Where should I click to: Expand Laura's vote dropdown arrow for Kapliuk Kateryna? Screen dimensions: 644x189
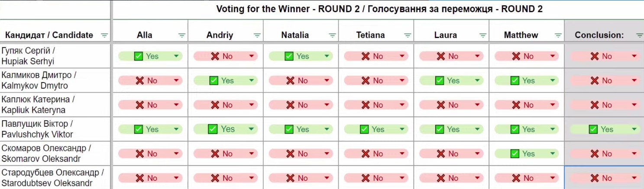click(477, 105)
